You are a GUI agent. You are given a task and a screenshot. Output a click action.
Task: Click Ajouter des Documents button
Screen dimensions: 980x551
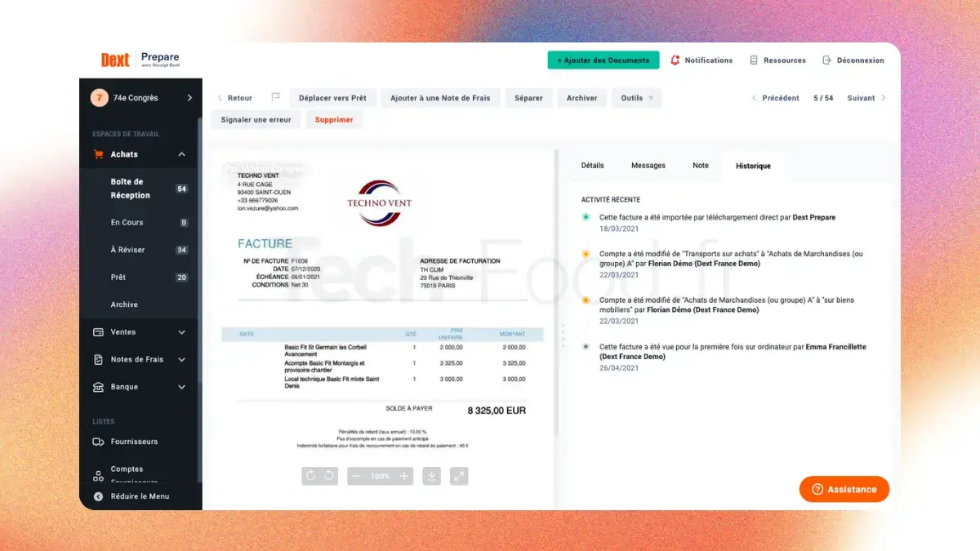tap(604, 60)
